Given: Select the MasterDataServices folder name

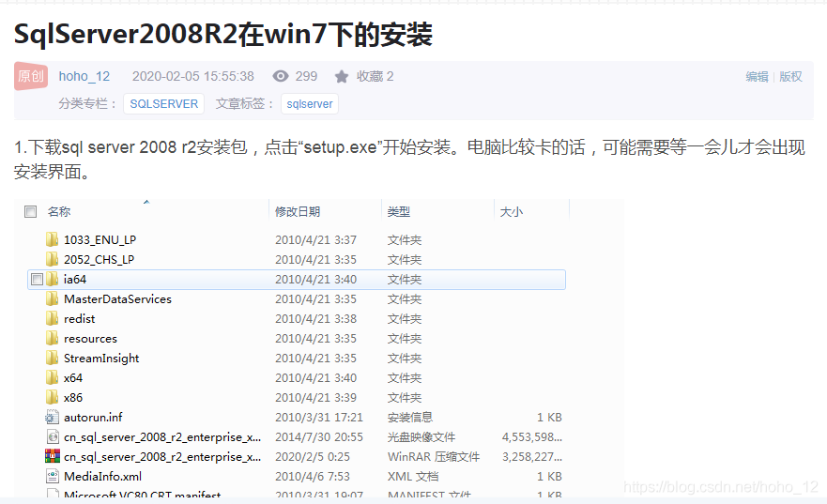Looking at the screenshot, I should click(117, 298).
